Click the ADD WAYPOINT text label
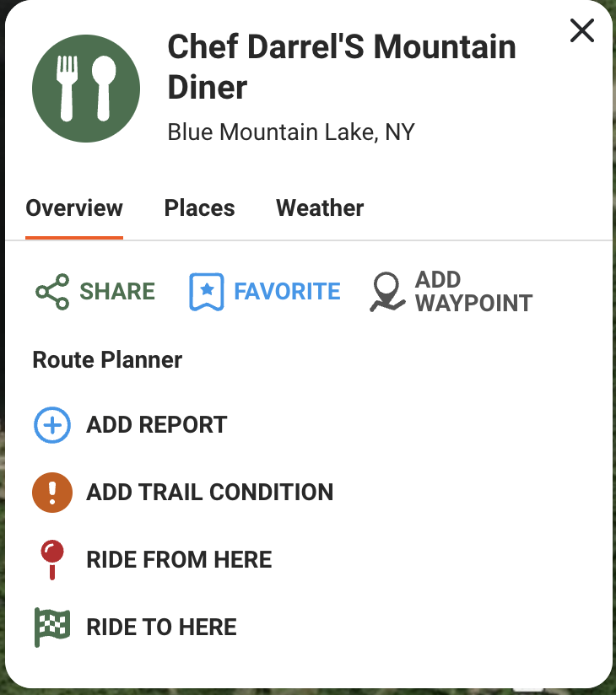Viewport: 616px width, 695px height. [x=473, y=292]
